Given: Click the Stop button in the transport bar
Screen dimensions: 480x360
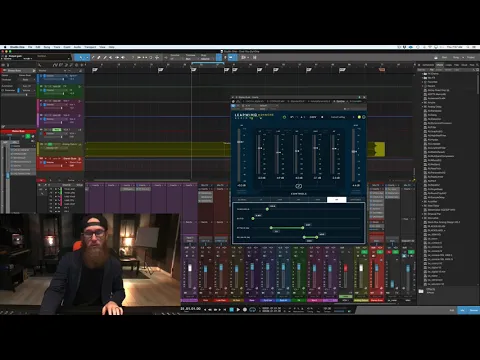Looking at the screenshot, I should tap(232, 310).
